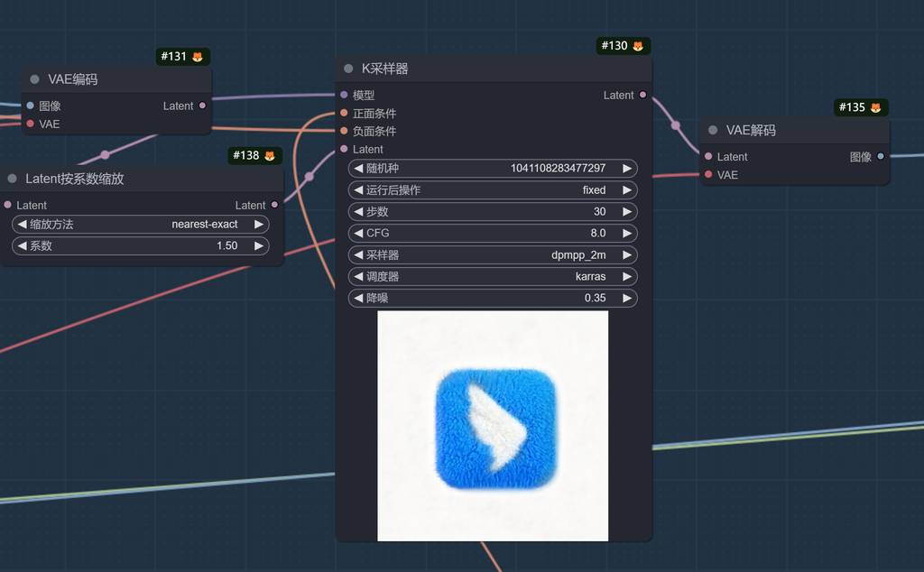Viewport: 924px width, 572px height.
Task: Click the VAE input port on VAE编码
Action: [x=30, y=124]
